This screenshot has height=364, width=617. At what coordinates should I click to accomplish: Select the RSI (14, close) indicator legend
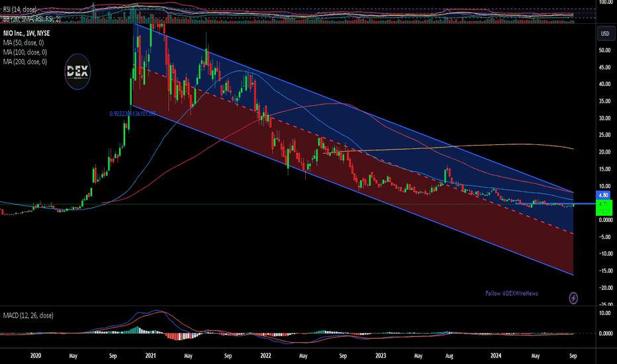(20, 9)
